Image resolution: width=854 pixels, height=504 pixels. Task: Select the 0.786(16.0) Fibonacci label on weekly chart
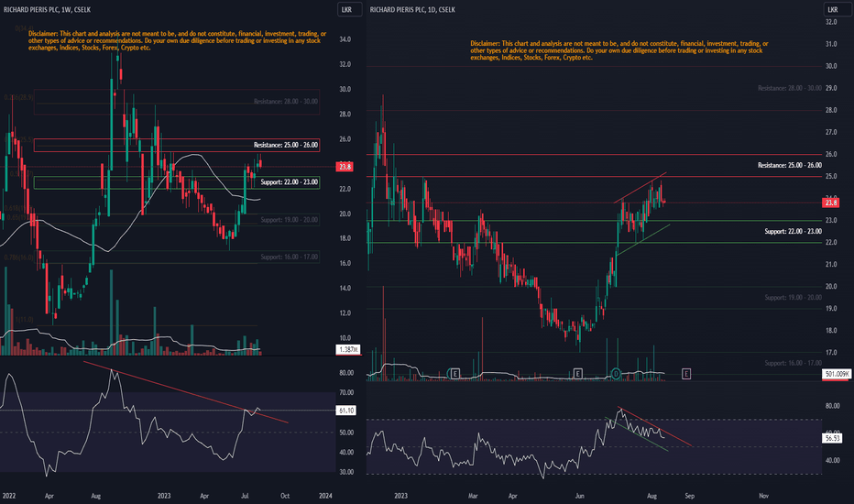pos(19,257)
